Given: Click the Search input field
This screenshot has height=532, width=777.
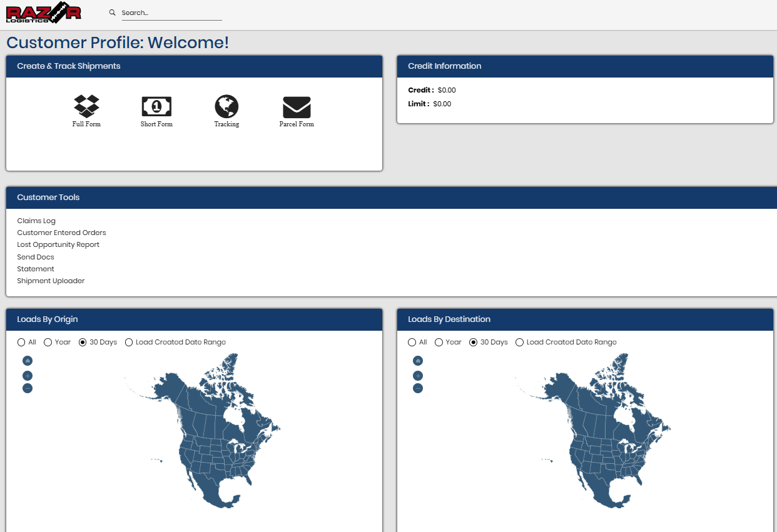Looking at the screenshot, I should pos(171,13).
